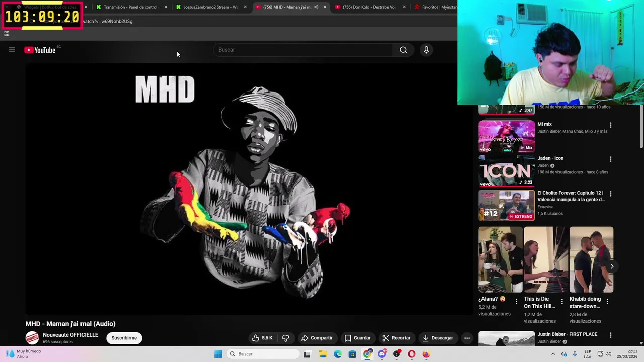644x362 pixels.
Task: Go to YouTube home via logo
Action: [40, 50]
